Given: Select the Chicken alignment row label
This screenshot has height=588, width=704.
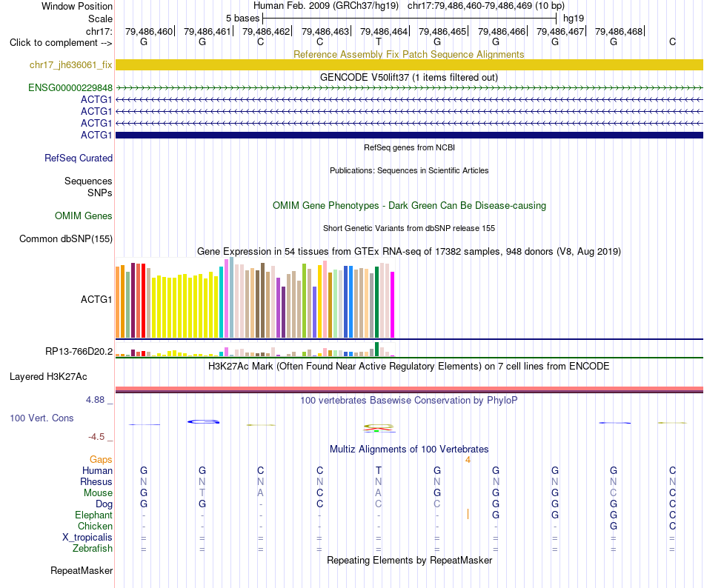Looking at the screenshot, I should (x=95, y=526).
